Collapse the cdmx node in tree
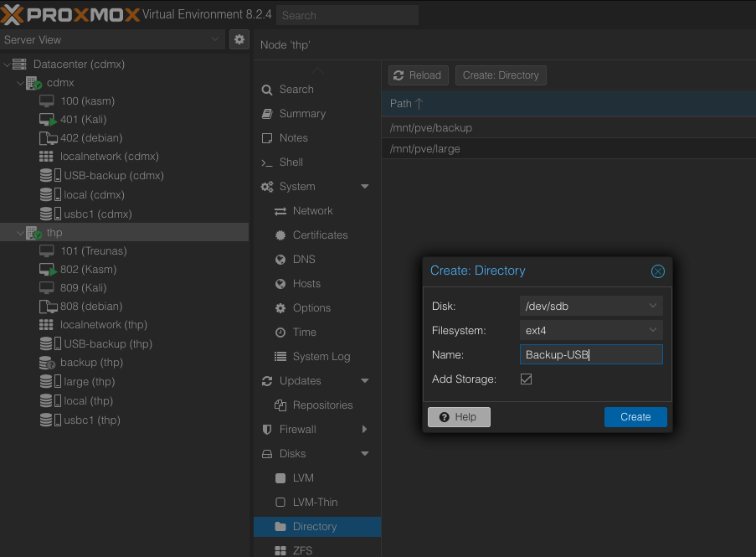Image resolution: width=756 pixels, height=557 pixels. tap(20, 83)
